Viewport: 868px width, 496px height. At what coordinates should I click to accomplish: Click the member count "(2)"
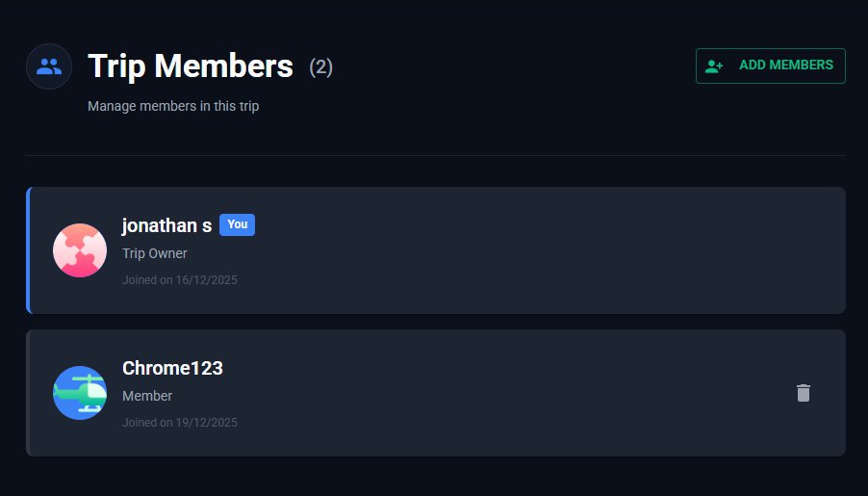click(321, 67)
